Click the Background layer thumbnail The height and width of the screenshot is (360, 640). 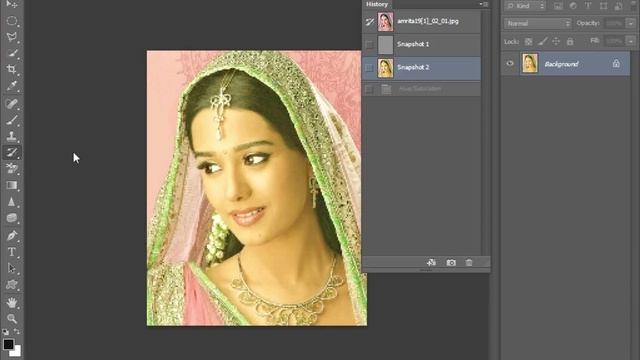coord(530,63)
